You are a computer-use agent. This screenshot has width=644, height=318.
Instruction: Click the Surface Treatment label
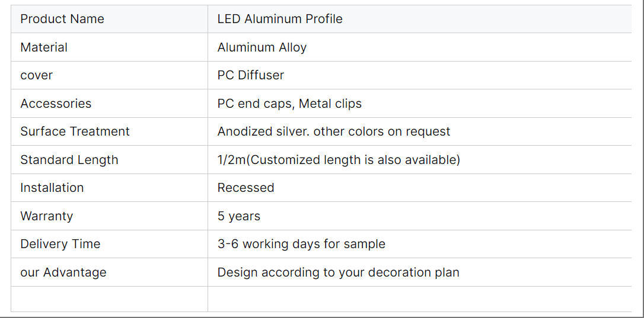75,131
